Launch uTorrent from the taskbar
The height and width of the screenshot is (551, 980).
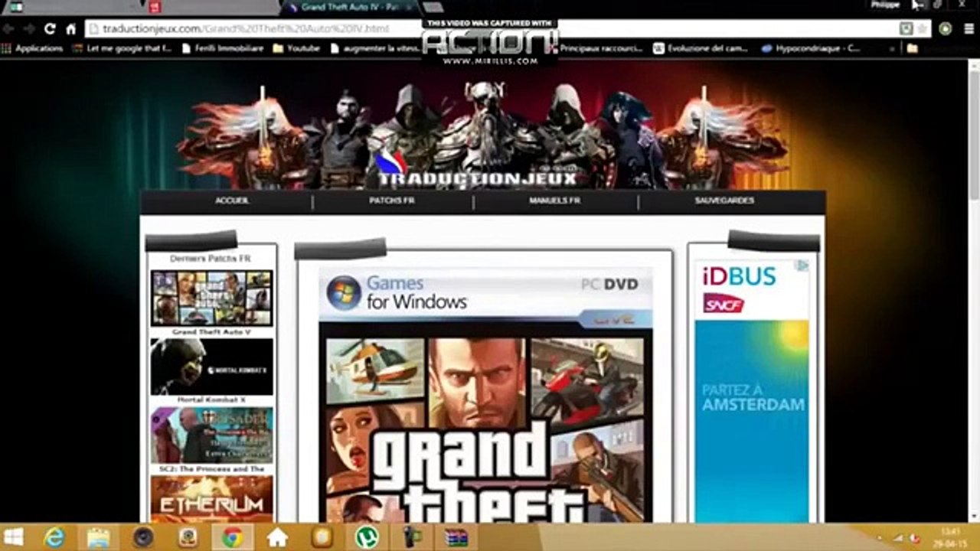coord(367,537)
